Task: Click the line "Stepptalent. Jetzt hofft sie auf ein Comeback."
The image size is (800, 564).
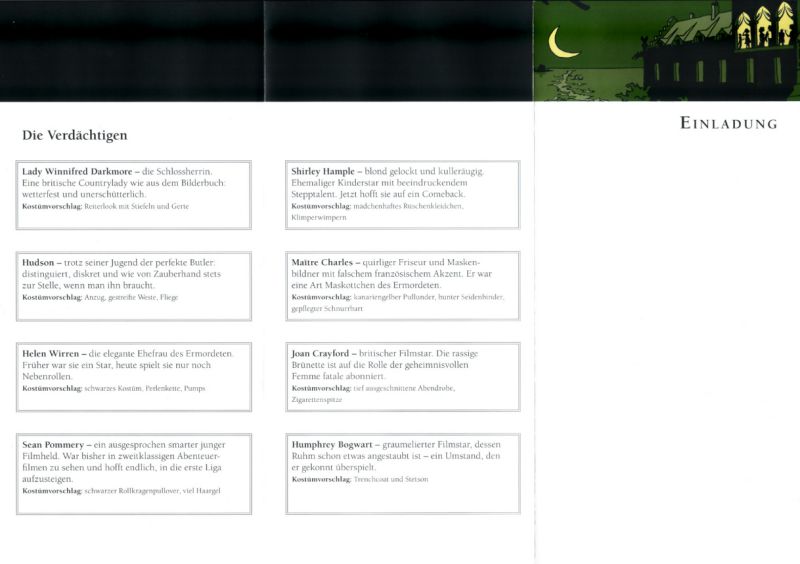Action: (379, 194)
